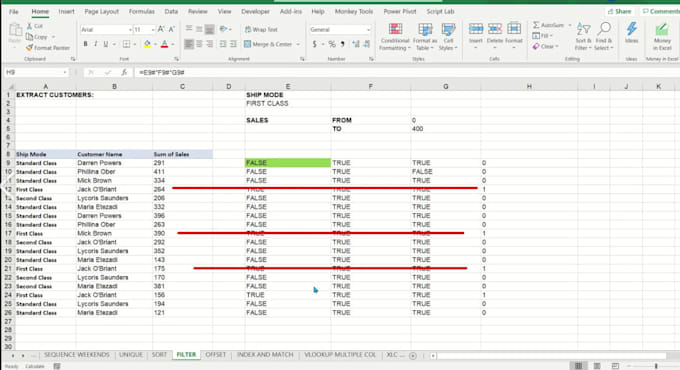Click the Insert Function fx icon

click(x=124, y=72)
